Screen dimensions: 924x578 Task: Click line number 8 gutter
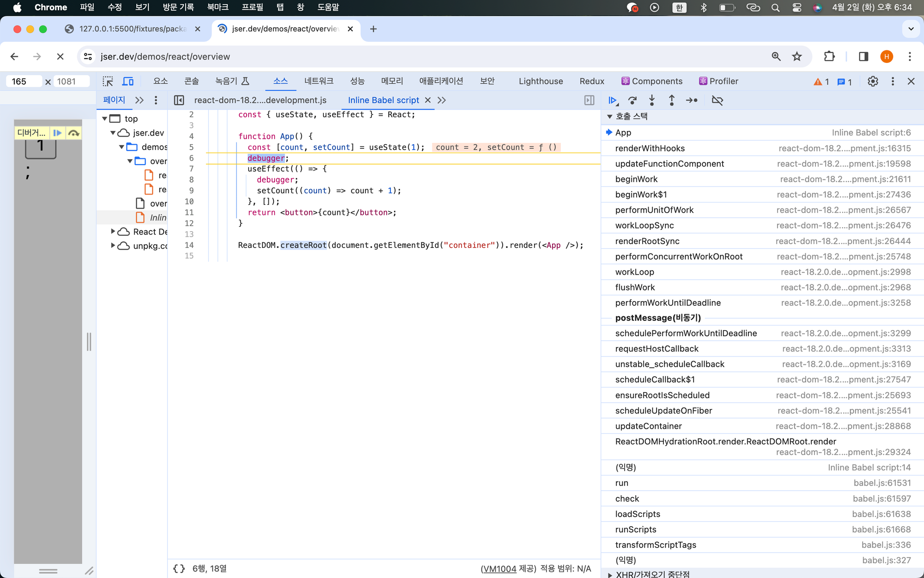pos(191,180)
